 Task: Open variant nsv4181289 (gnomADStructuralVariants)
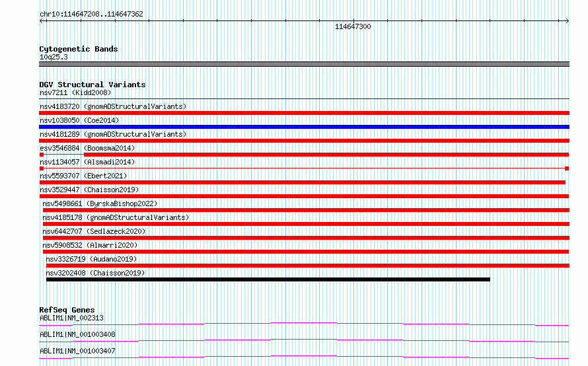[x=113, y=134]
